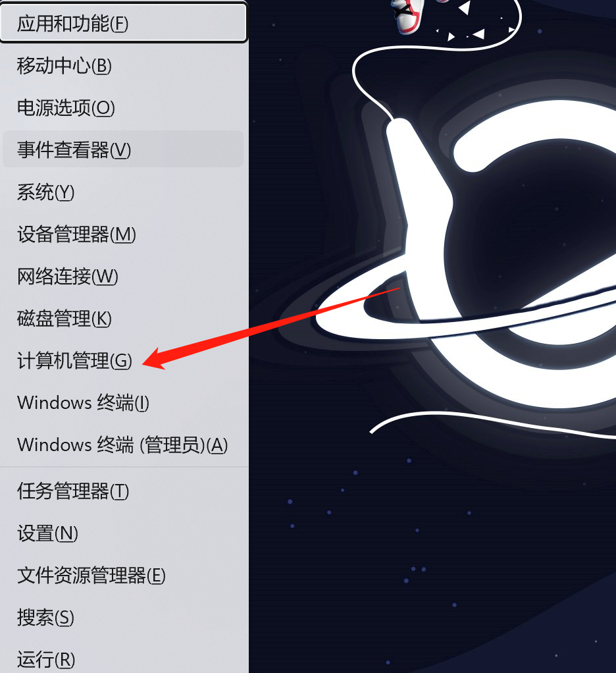
Task: Open 电源选项(O)
Action: (x=123, y=107)
